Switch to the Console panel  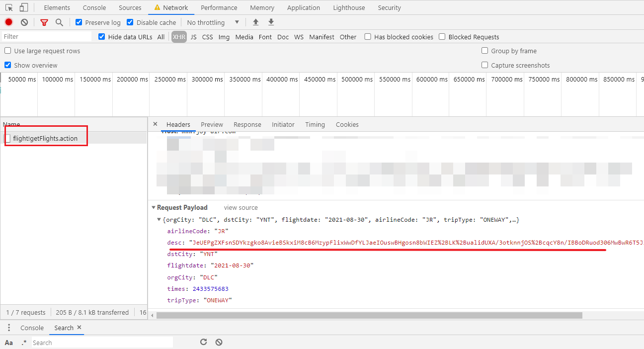94,7
